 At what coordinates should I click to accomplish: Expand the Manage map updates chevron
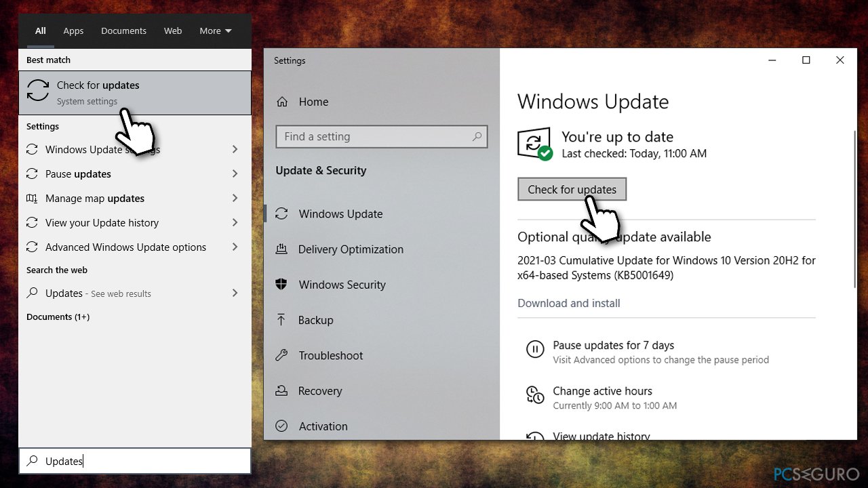coord(235,199)
